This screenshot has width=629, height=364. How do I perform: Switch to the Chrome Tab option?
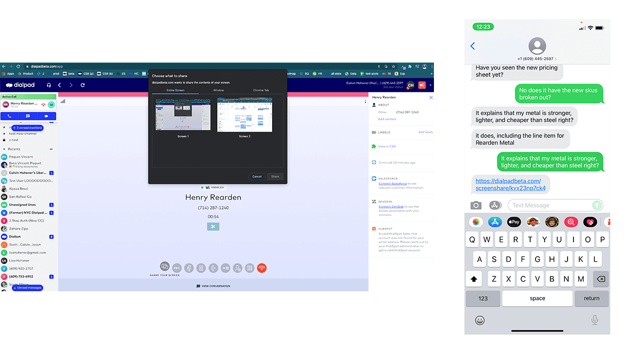point(261,90)
